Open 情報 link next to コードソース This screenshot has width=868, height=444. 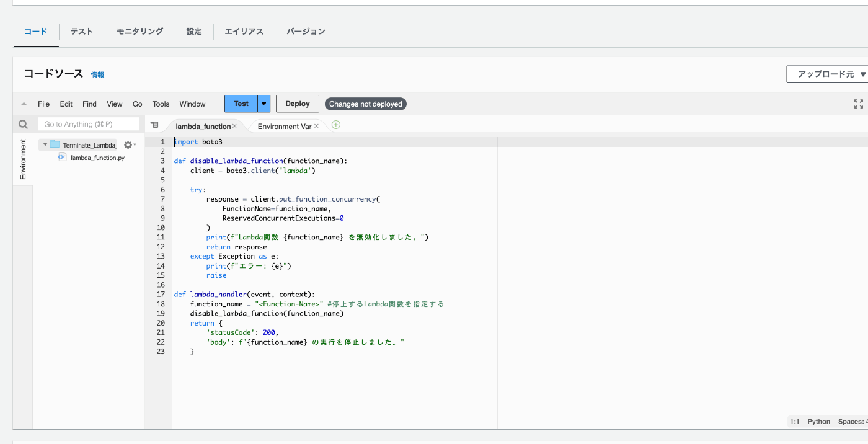97,74
